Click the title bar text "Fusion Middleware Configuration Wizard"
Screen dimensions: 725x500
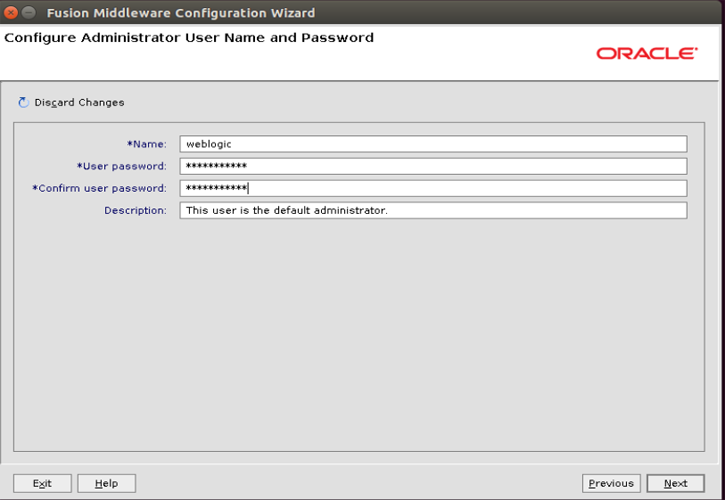click(181, 13)
